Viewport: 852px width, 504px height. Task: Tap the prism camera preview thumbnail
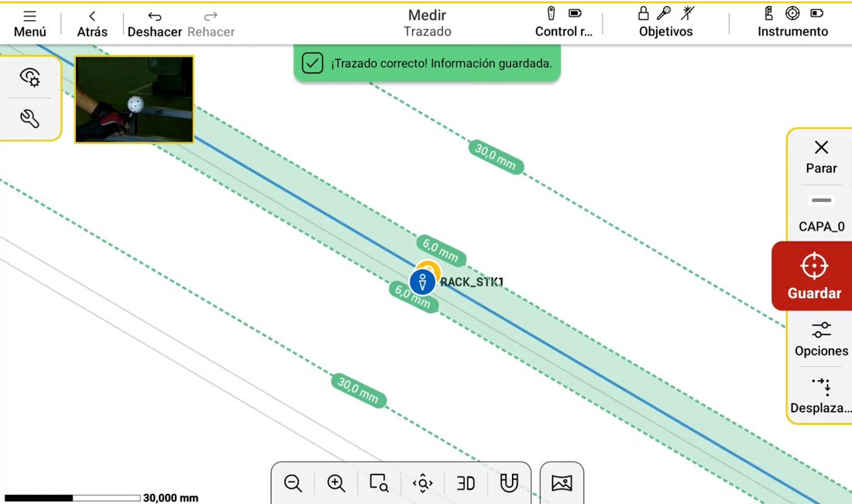tap(134, 99)
